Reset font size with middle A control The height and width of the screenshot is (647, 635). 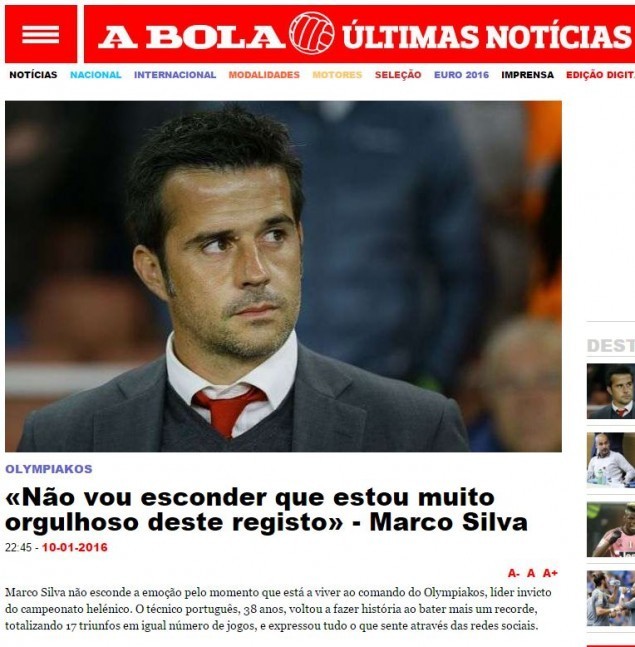click(531, 573)
